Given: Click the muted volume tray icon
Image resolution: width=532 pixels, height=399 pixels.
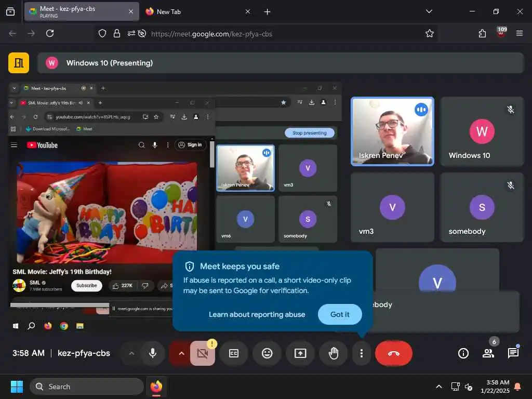Looking at the screenshot, I should click(x=469, y=387).
